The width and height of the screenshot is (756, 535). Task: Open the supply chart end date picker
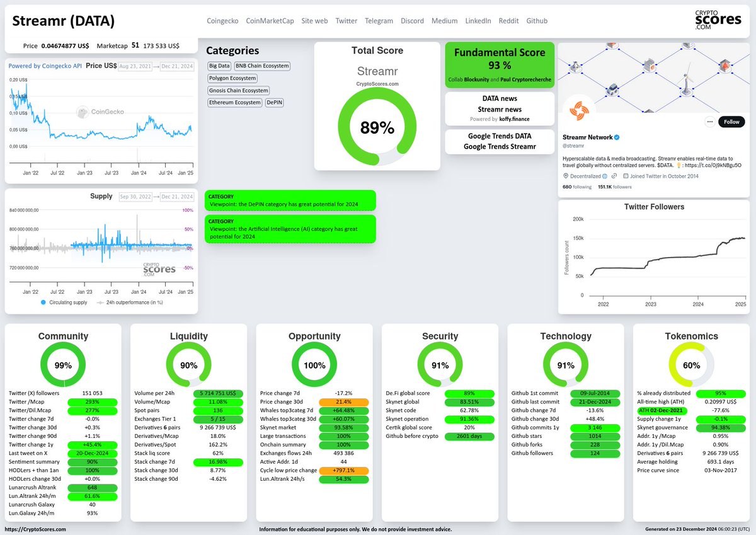coord(176,197)
